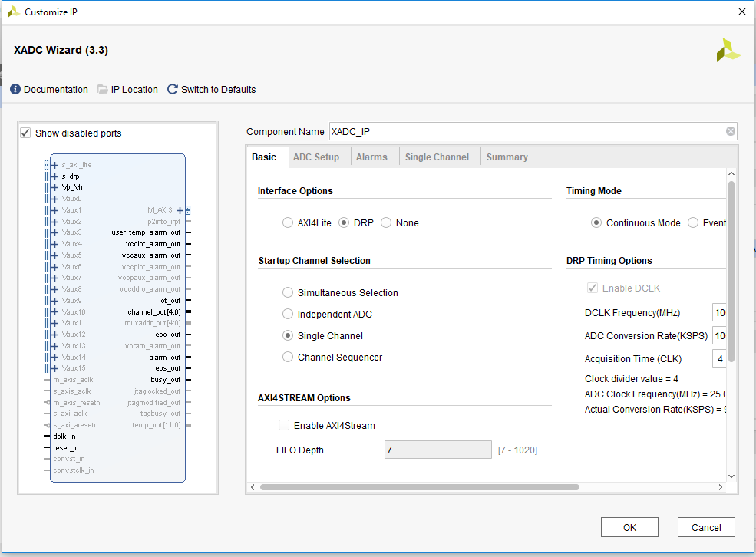This screenshot has height=557, width=756.
Task: Click the user_temp_alarm_out port label
Action: pyautogui.click(x=146, y=232)
